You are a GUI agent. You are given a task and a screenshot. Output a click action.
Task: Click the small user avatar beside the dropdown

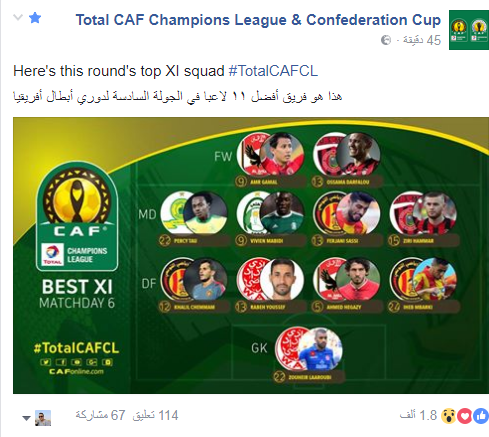(x=43, y=418)
